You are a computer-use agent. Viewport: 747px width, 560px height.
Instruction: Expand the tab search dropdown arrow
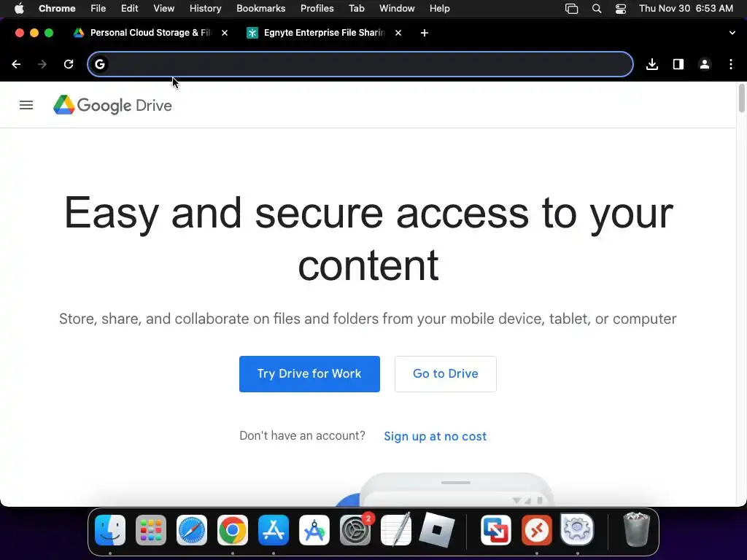point(732,33)
